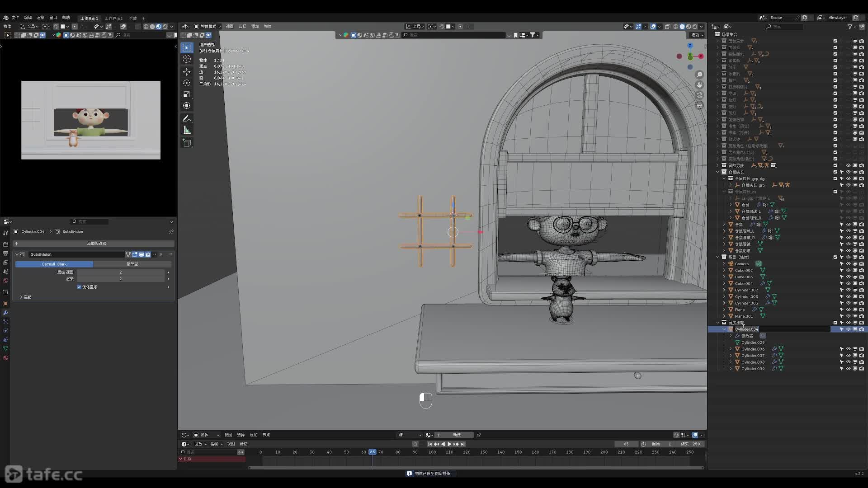Click frame 100 on the timeline ruler
The width and height of the screenshot is (868, 488).
432,452
